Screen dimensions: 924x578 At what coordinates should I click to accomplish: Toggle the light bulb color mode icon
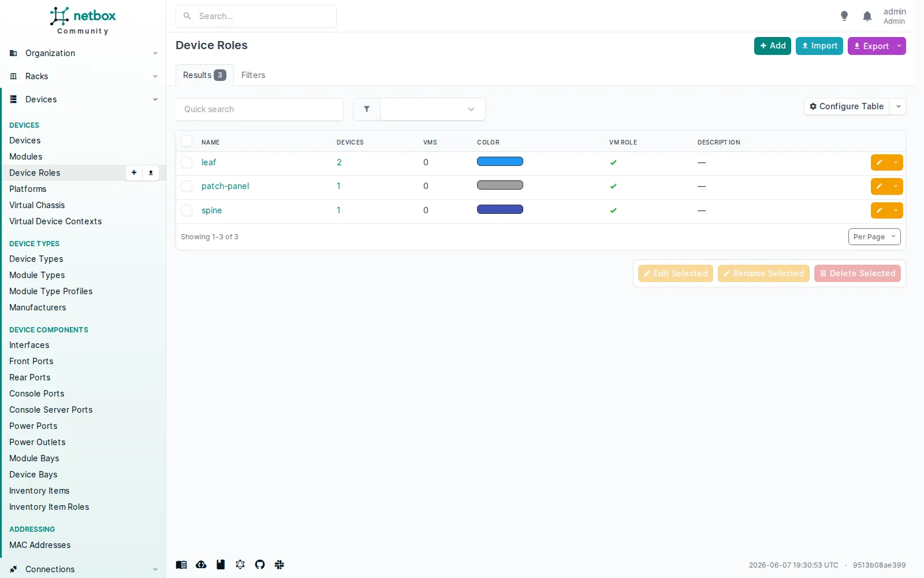844,16
